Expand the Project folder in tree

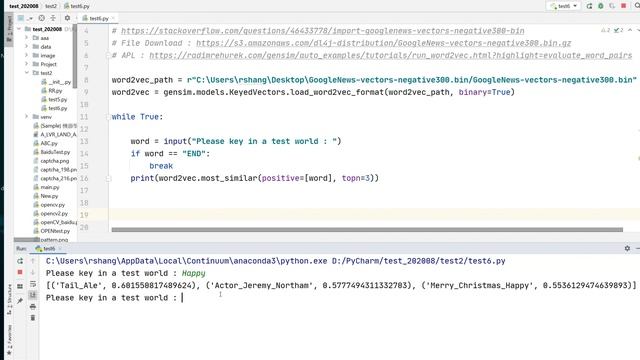click(x=27, y=64)
